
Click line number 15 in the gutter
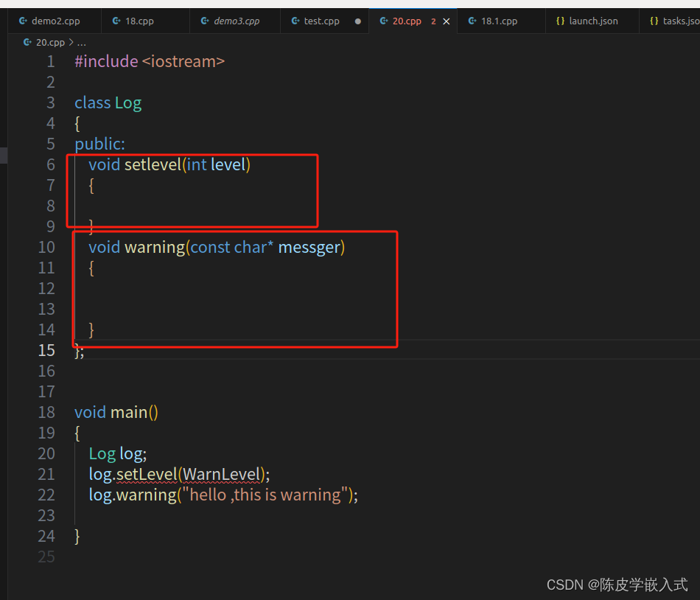coord(46,350)
